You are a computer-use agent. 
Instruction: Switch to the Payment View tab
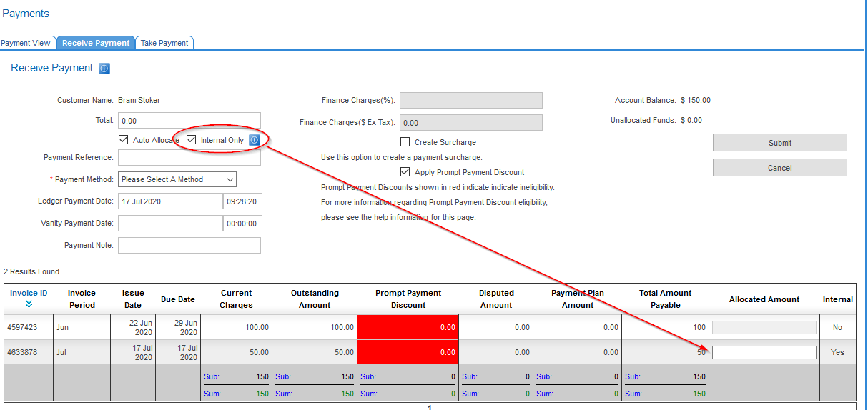pos(26,43)
